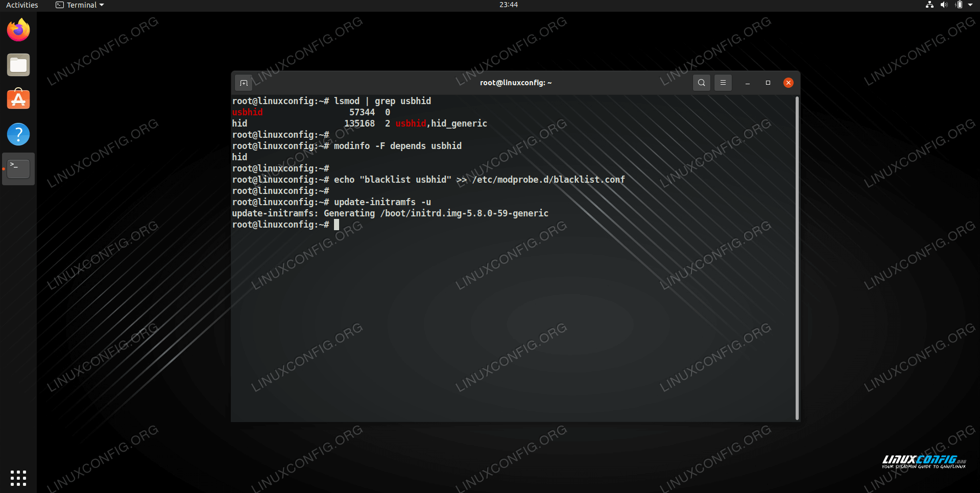Open Ubuntu Software from dock
This screenshot has height=493, width=980.
point(18,100)
